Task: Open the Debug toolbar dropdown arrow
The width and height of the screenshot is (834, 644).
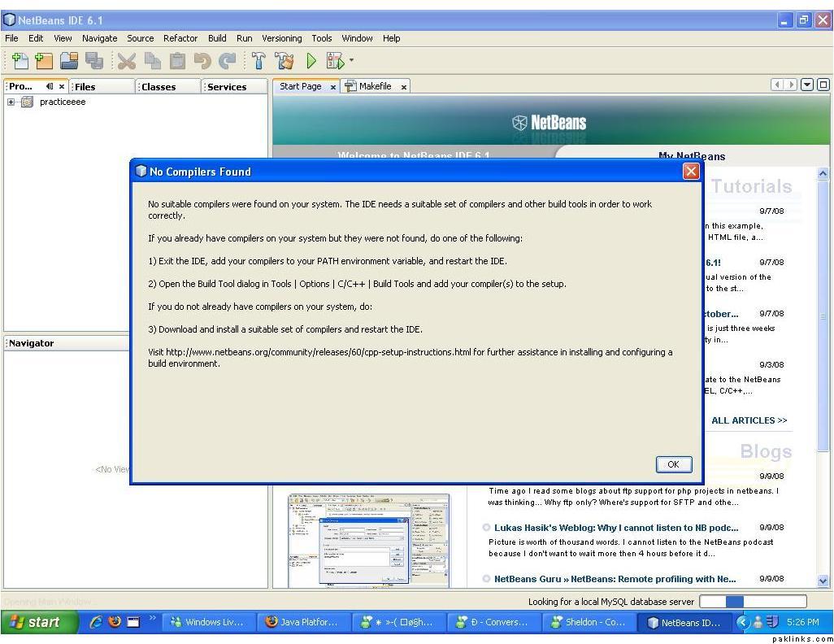Action: 352,60
